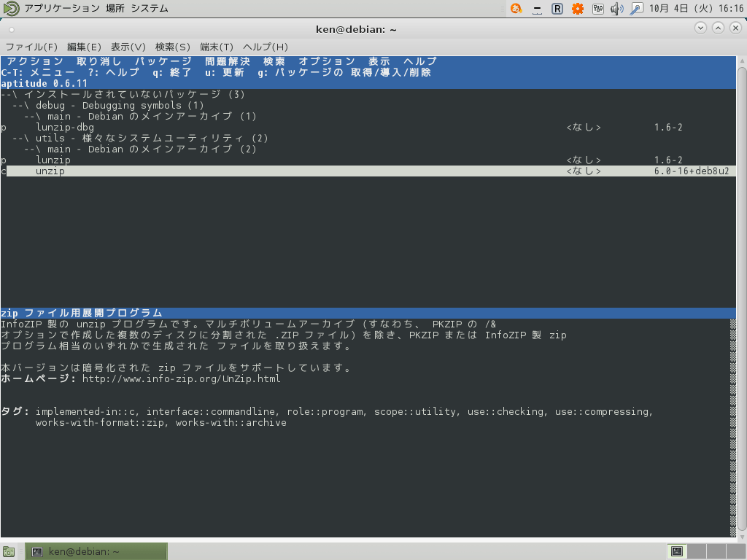The image size is (747, 560).
Task: Switch to the second workspace in switcher
Action: pos(696,551)
